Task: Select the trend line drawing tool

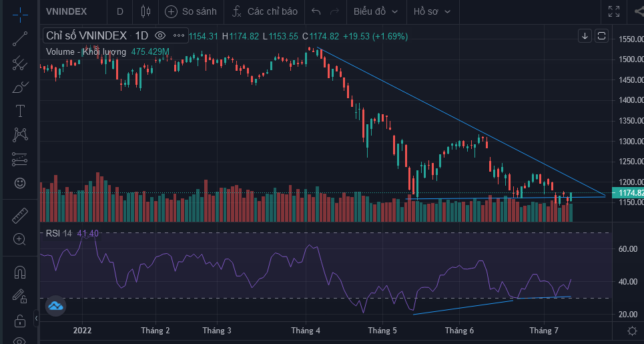Action: (x=20, y=39)
